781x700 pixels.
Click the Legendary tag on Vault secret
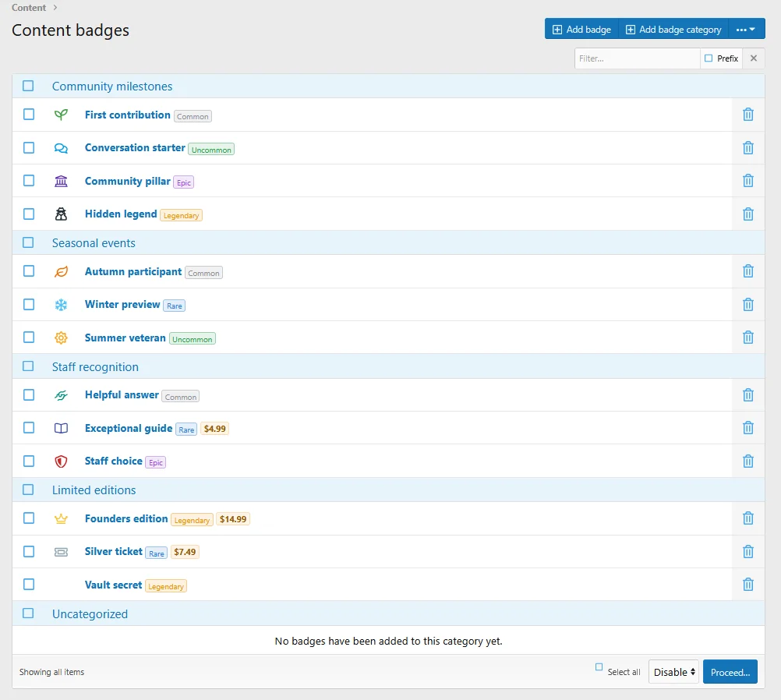(x=166, y=586)
